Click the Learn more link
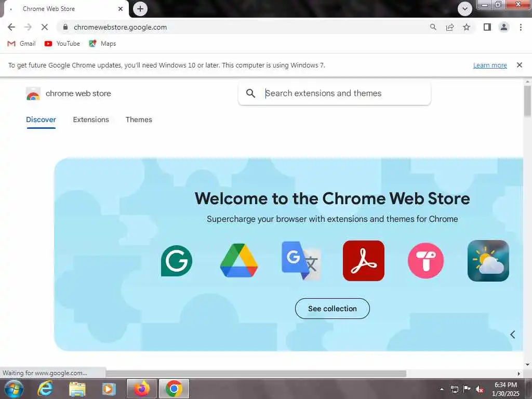The height and width of the screenshot is (399, 532). pyautogui.click(x=490, y=65)
